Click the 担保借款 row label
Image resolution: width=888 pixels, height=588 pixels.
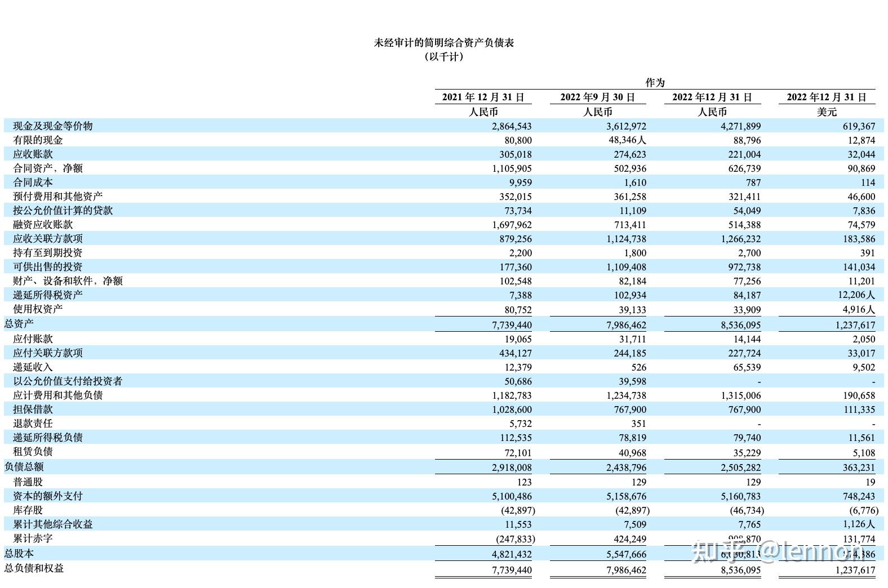click(33, 409)
